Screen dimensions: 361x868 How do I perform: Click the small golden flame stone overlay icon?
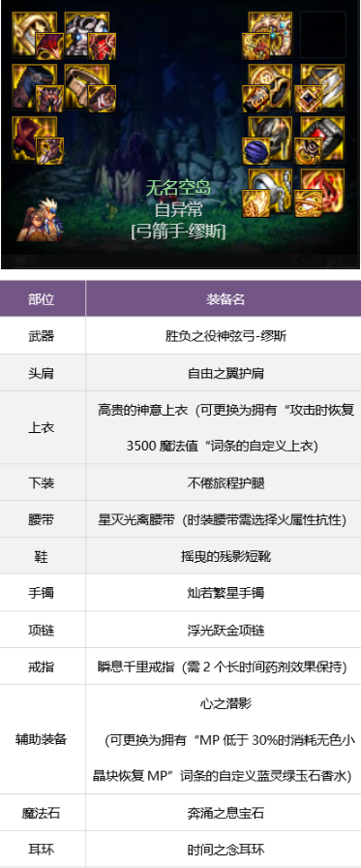[x=256, y=203]
